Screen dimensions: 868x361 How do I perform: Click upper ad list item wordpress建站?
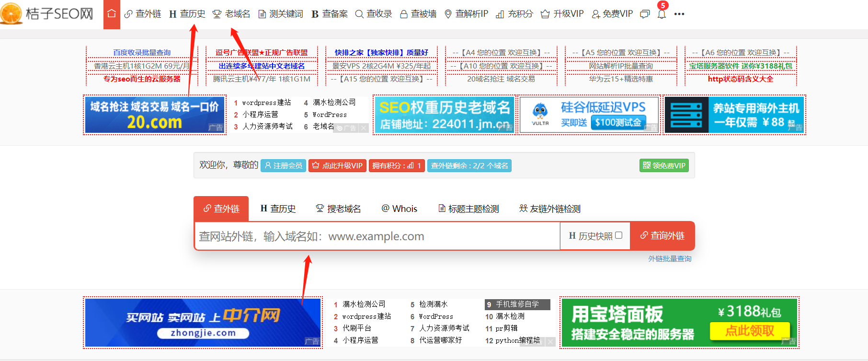point(266,103)
